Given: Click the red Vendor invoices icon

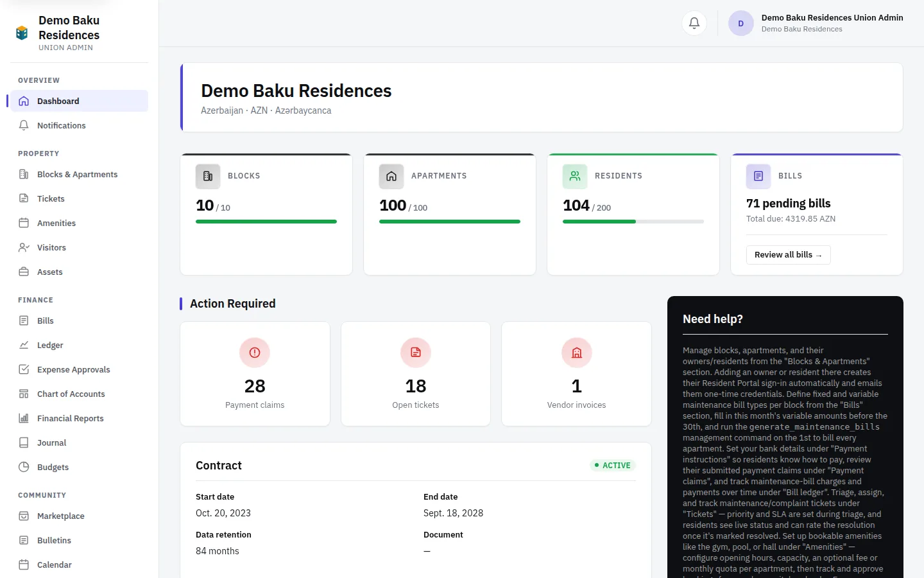Looking at the screenshot, I should coord(577,353).
